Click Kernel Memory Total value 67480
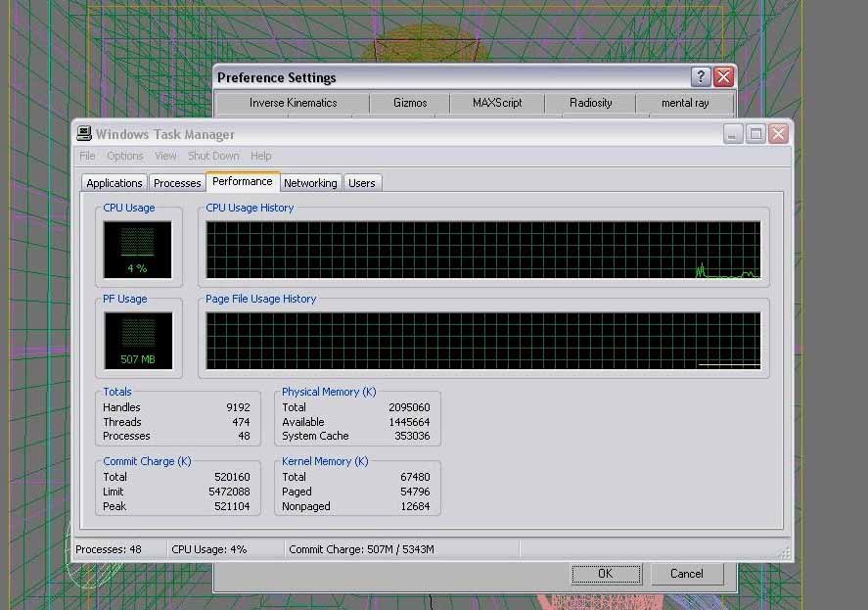Image resolution: width=868 pixels, height=610 pixels. pos(415,477)
